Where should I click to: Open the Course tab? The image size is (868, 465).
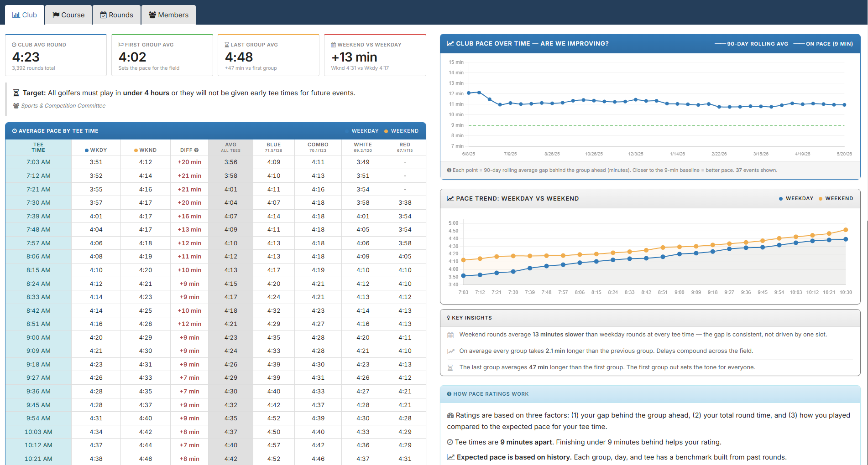point(68,15)
